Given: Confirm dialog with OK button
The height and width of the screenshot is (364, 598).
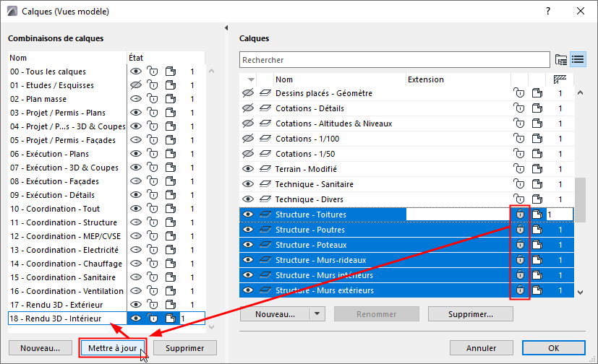Looking at the screenshot, I should pos(554,348).
